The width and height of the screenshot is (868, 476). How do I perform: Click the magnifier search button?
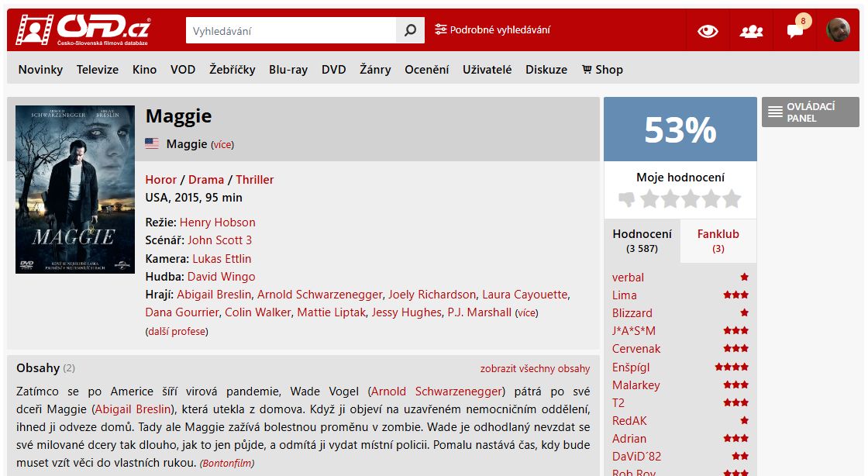(x=410, y=30)
